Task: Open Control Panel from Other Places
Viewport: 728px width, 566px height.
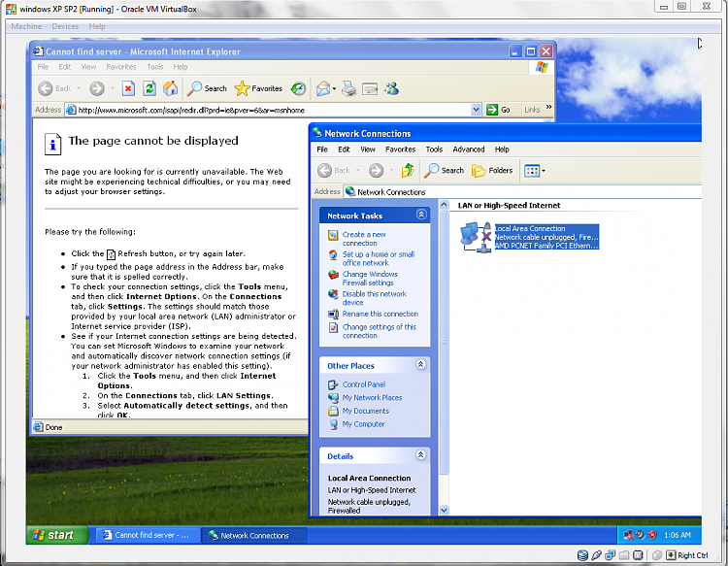Action: tap(364, 384)
